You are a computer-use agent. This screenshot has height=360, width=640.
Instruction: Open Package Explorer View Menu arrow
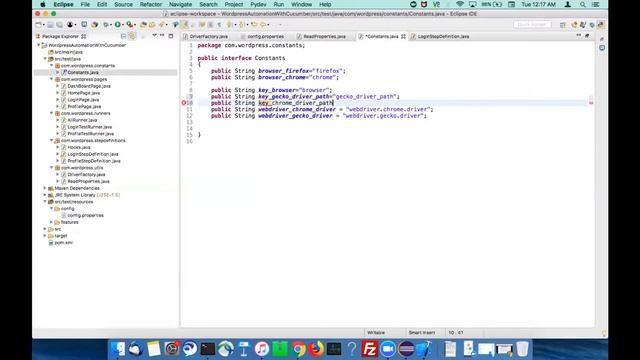pyautogui.click(x=154, y=36)
